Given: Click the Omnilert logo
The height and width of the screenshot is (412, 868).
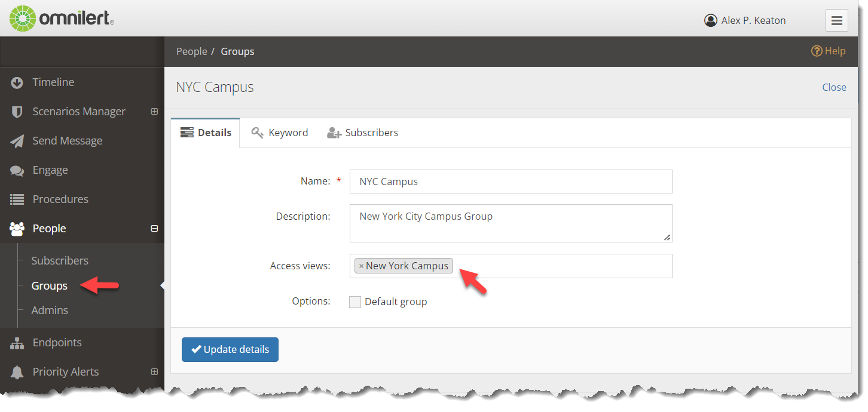Looking at the screenshot, I should tap(62, 19).
